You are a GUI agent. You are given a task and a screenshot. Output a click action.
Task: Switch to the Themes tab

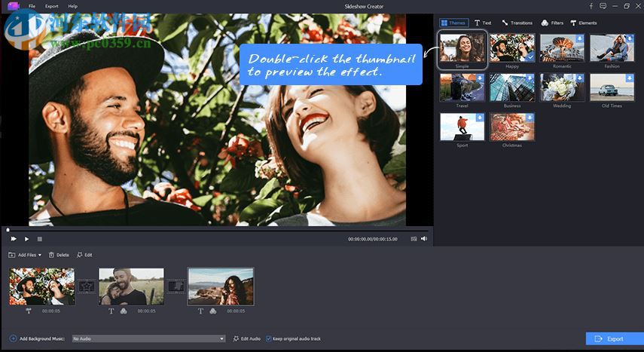(453, 23)
